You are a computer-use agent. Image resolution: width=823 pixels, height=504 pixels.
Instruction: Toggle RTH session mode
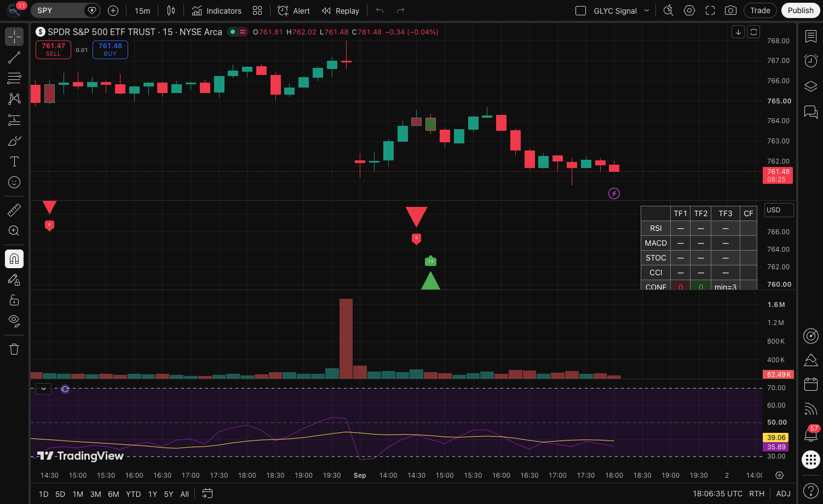(757, 494)
